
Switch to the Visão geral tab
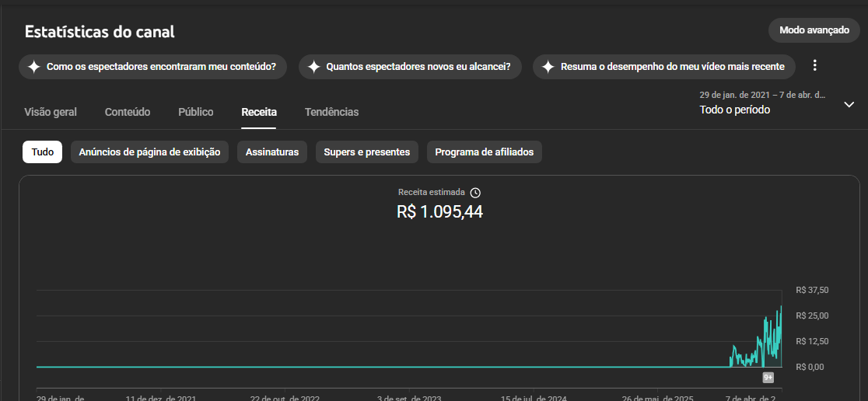[x=51, y=112]
